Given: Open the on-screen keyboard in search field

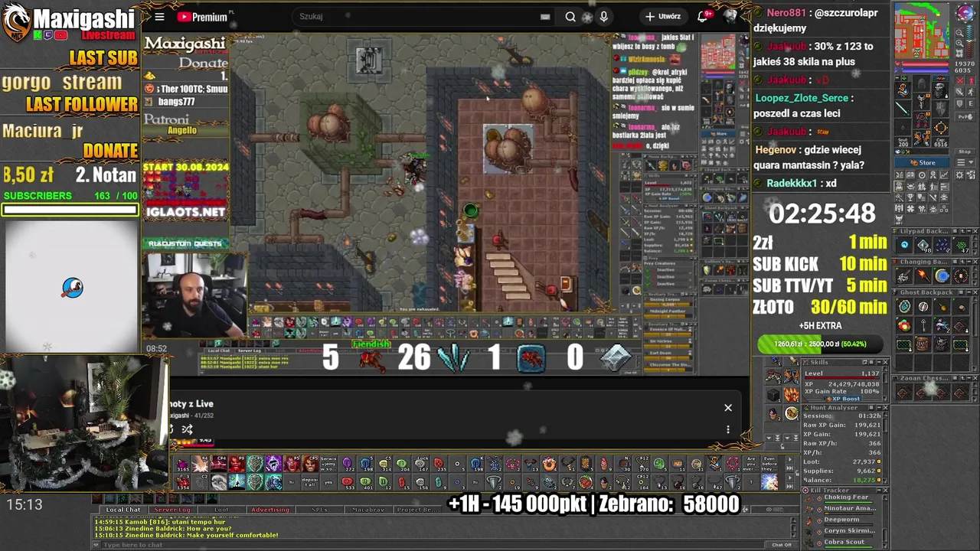Looking at the screenshot, I should coord(545,16).
